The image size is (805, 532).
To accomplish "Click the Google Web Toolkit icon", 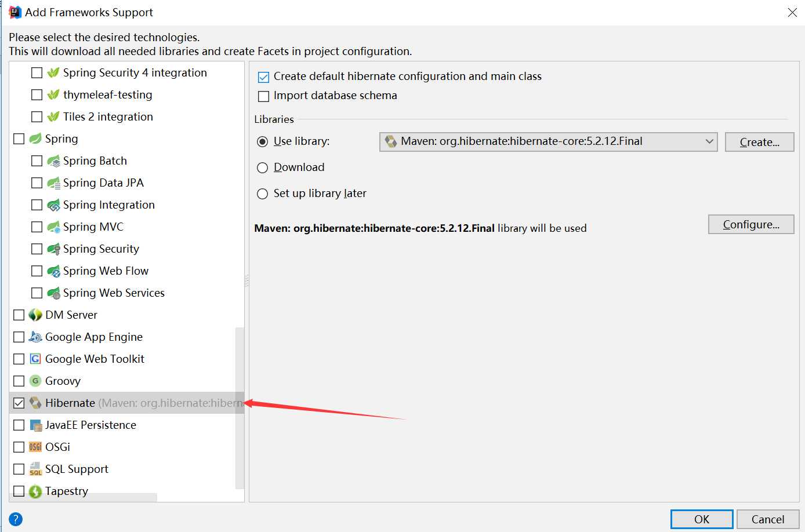I will [35, 359].
